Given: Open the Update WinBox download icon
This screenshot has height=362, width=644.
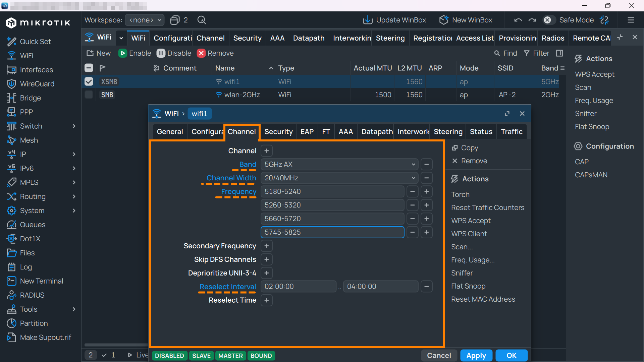Looking at the screenshot, I should coord(368,20).
